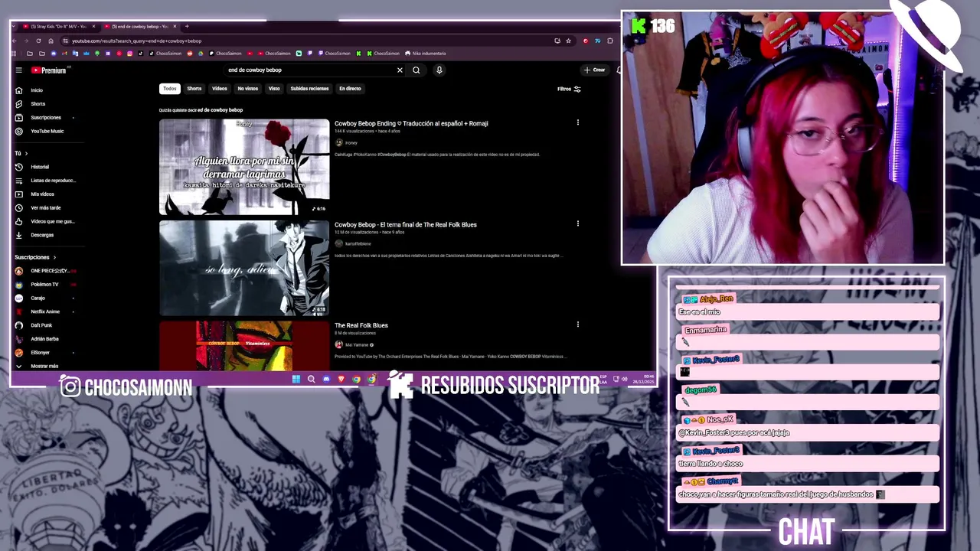Open El tema final de The Real Folk Blues title
The image size is (980, 551).
pyautogui.click(x=406, y=224)
